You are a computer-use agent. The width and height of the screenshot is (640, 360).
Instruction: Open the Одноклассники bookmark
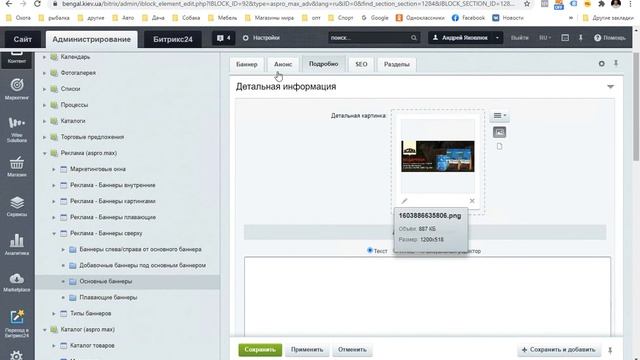tap(420, 18)
